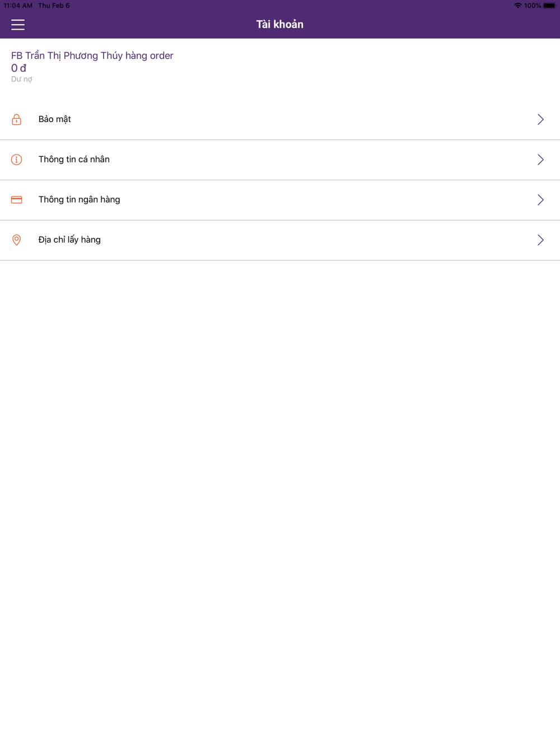The height and width of the screenshot is (747, 560).
Task: Open Thông tin cá nhân entry
Action: 280,160
